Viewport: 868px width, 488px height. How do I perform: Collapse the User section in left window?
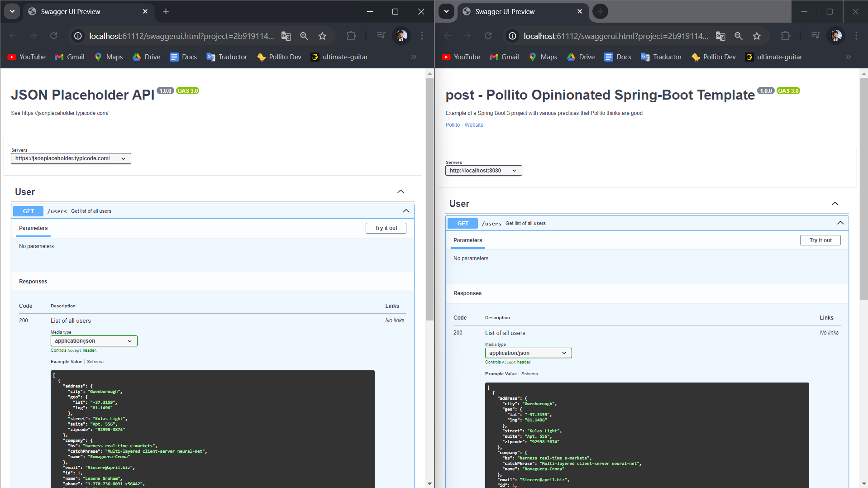(x=401, y=191)
